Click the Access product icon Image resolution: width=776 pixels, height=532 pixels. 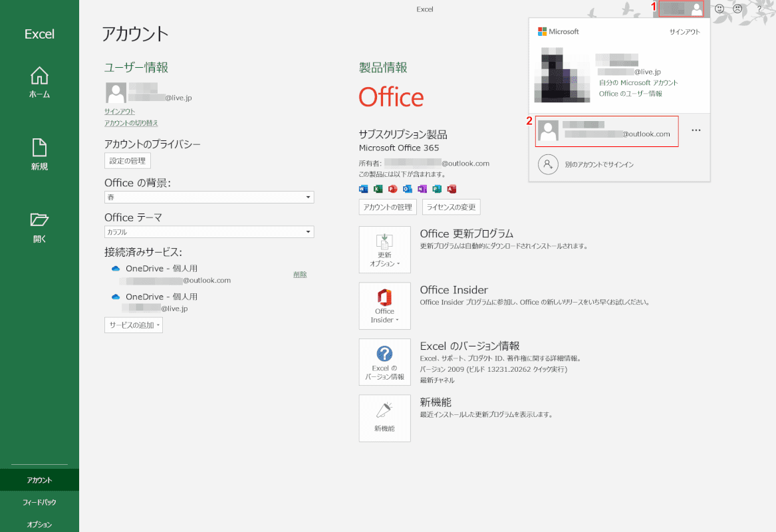click(452, 189)
